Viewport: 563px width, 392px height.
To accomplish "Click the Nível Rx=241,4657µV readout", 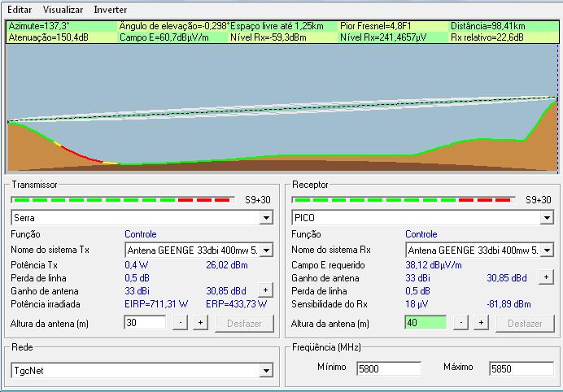I will 383,37.
